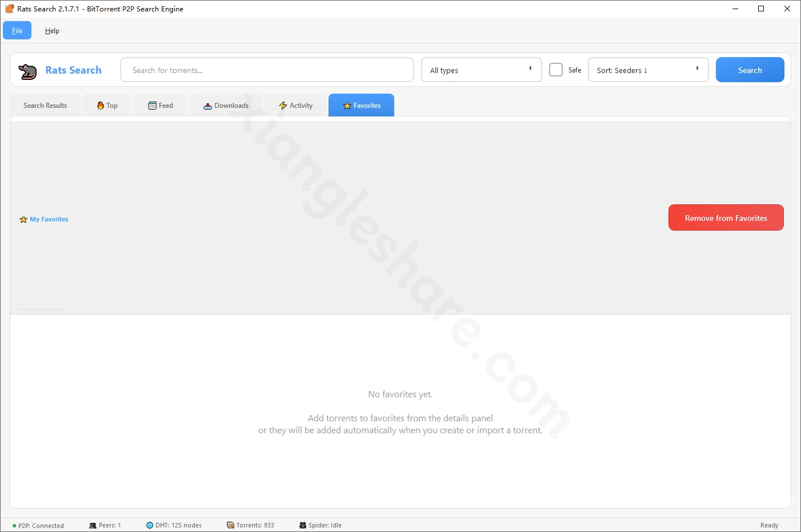Click the My Favorites heading label
The width and height of the screenshot is (801, 532).
tap(49, 219)
